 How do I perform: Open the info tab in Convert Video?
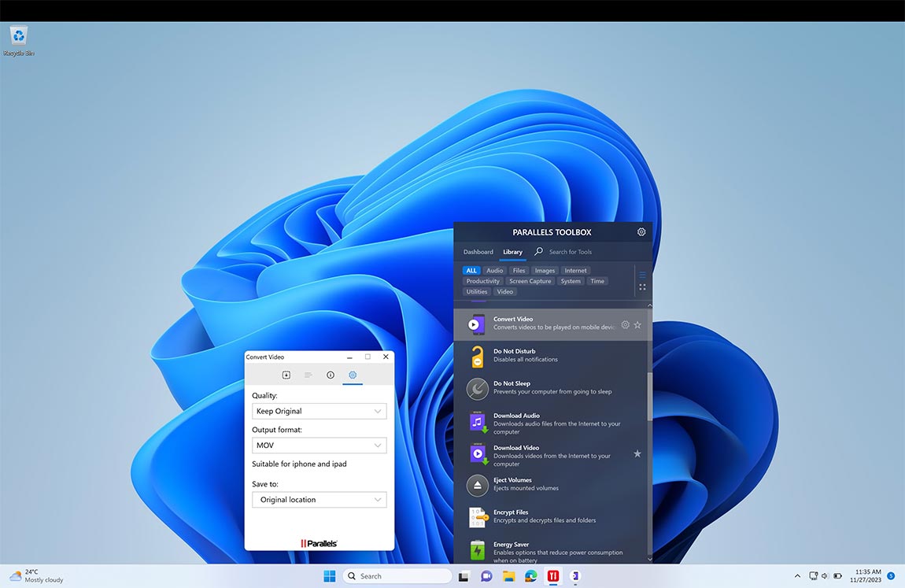331,375
